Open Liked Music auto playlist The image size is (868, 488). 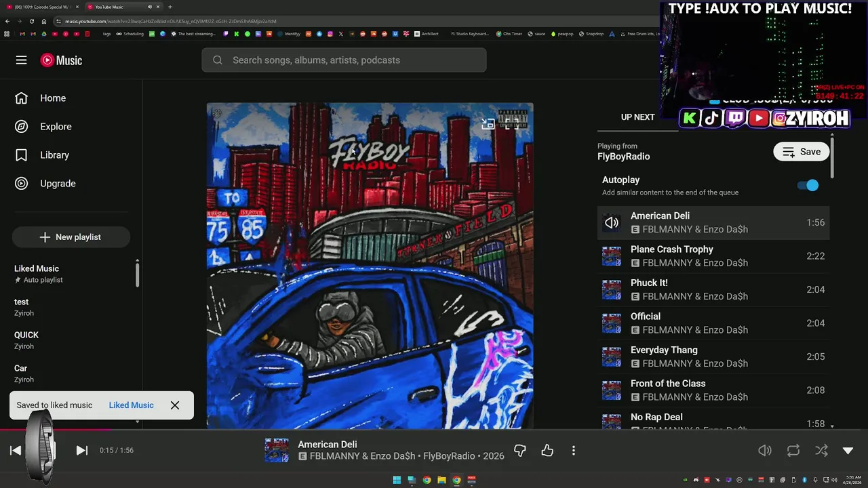coord(71,274)
